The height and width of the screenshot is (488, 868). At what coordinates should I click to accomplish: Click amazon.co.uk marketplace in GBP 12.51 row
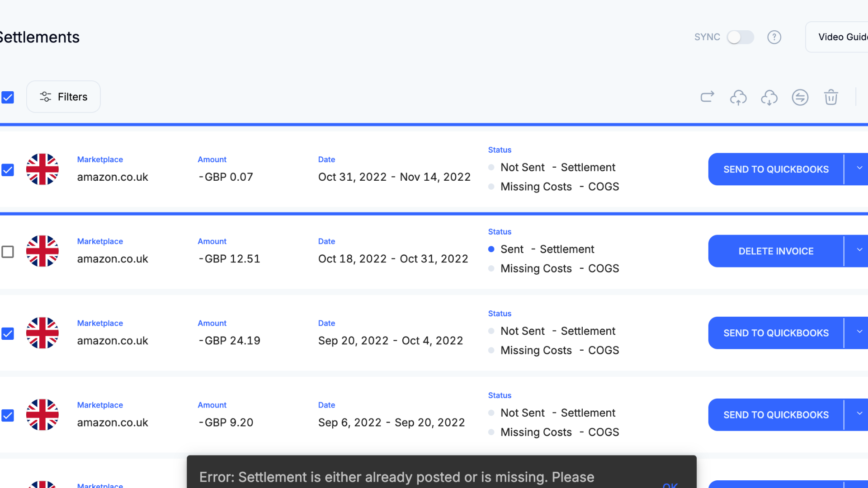tap(113, 259)
